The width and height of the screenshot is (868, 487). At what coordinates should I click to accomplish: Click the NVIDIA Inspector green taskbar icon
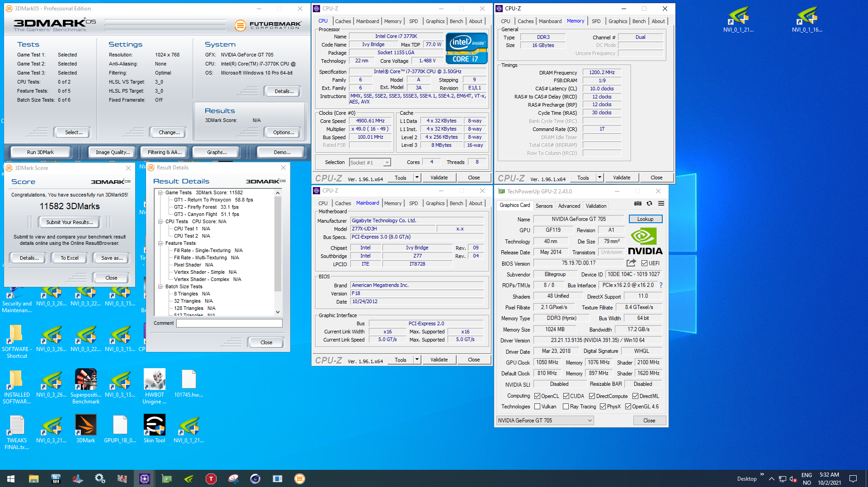189,478
